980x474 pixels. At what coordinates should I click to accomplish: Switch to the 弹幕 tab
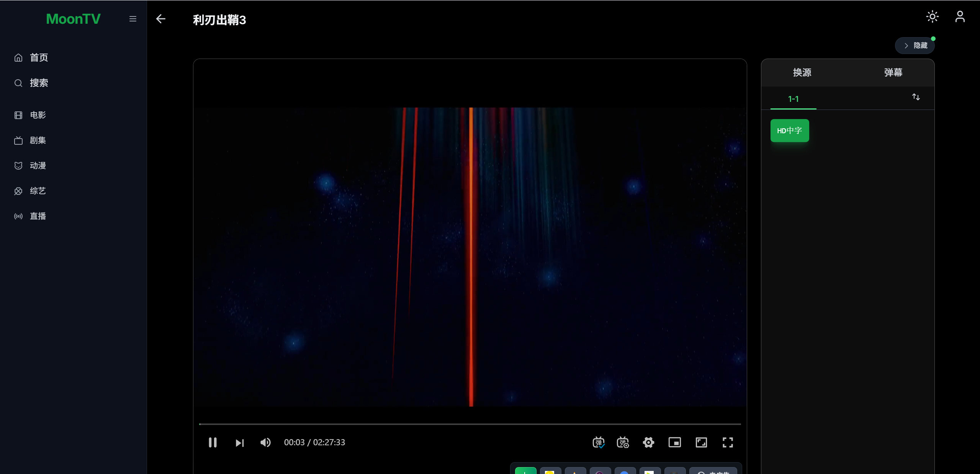893,72
